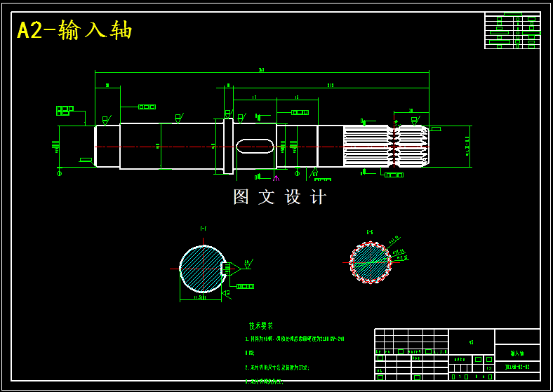Click the drawing number cell below 输入轴
This screenshot has width=553, height=392.
click(517, 367)
